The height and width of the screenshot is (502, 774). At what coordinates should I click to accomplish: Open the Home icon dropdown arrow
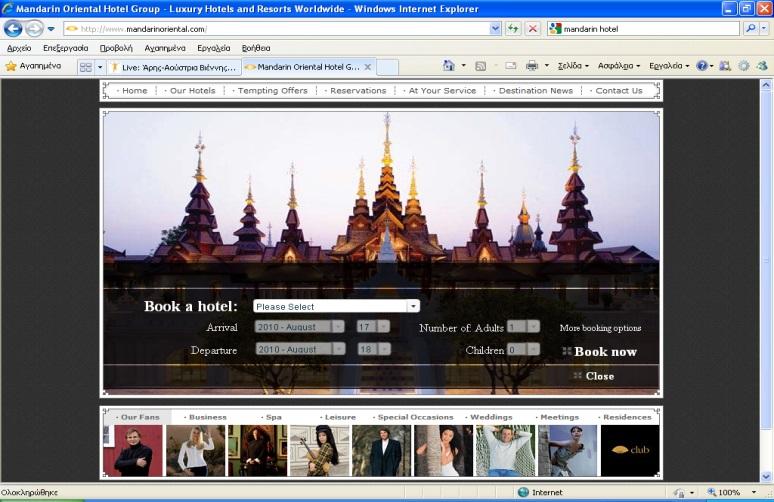point(464,66)
